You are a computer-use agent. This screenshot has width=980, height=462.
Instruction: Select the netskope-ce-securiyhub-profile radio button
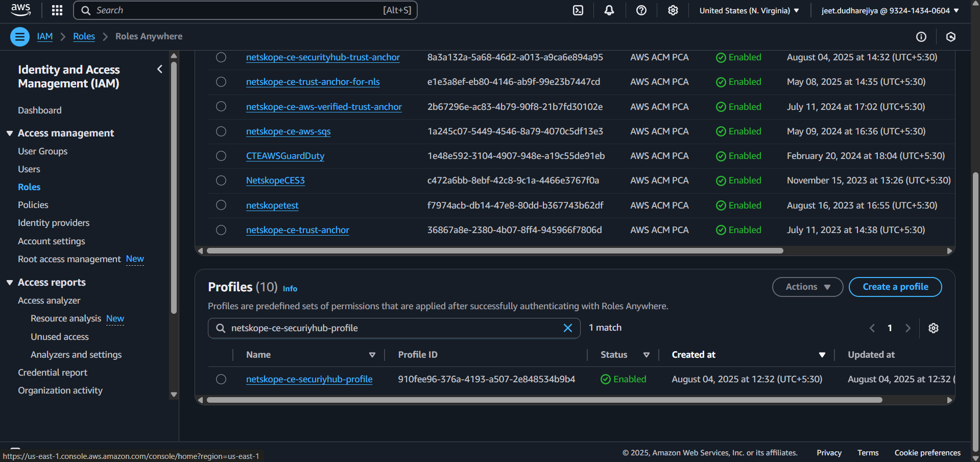click(221, 379)
